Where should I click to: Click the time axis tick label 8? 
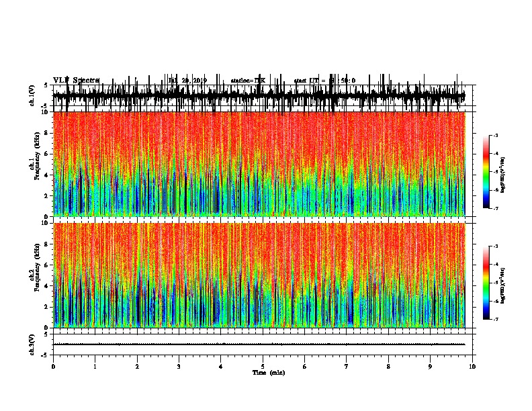point(388,367)
